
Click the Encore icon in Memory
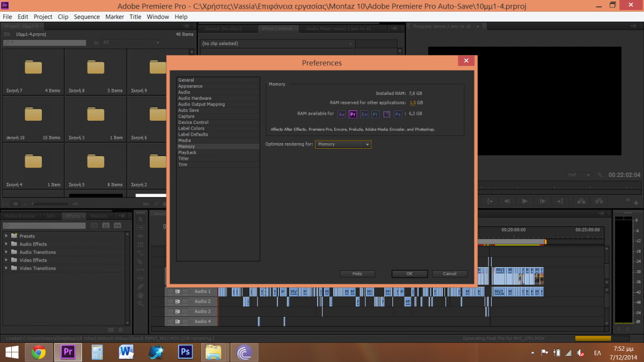364,114
